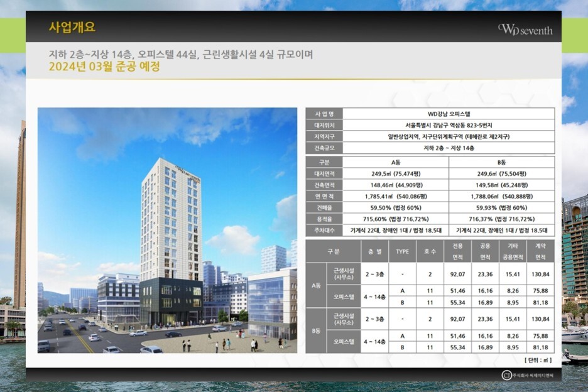Click the '용적률' row label
588x392 pixels.
324,219
